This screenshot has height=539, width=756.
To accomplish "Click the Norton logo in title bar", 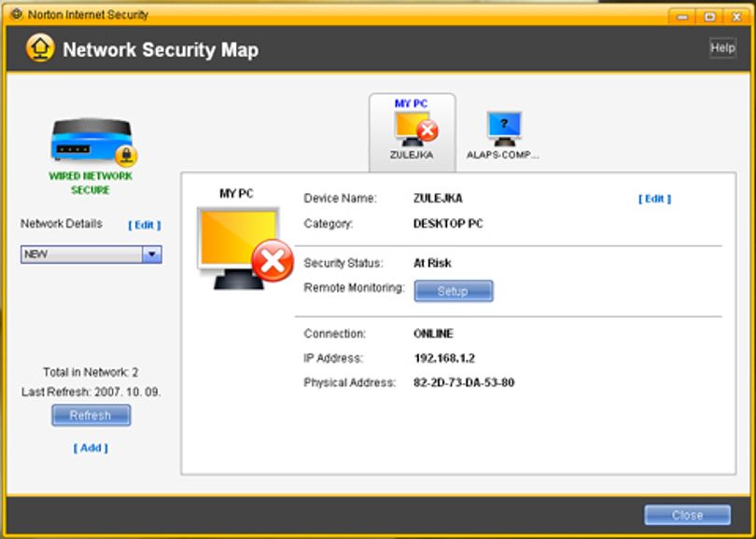I will 17,14.
